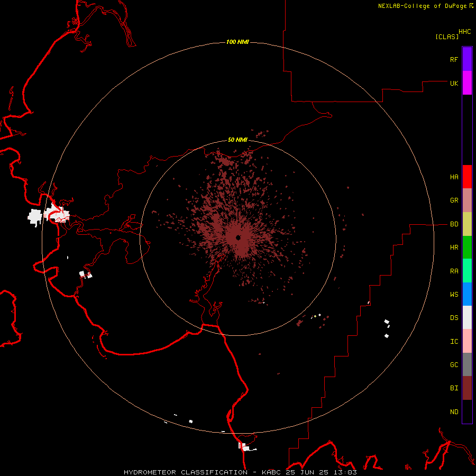Click the 13:03 timestamp text
This screenshot has height=476, width=476.
coord(345,472)
